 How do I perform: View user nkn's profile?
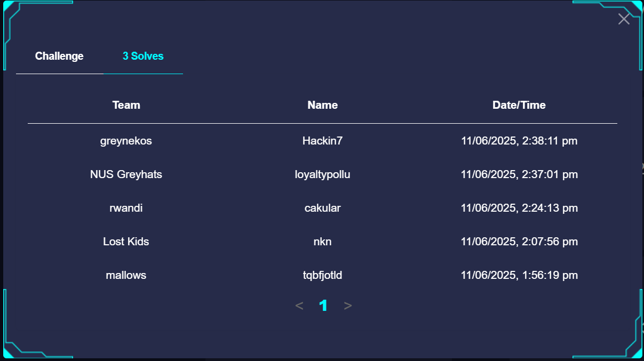(x=323, y=242)
